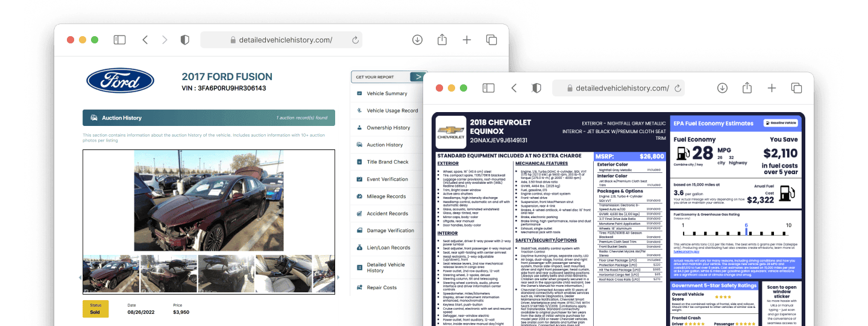Select first auction photo thumbnail

tap(111, 274)
